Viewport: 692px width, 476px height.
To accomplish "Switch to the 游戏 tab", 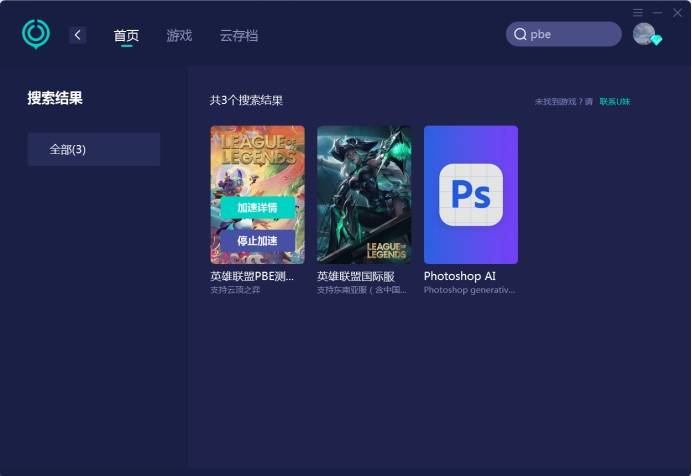I will (x=179, y=35).
